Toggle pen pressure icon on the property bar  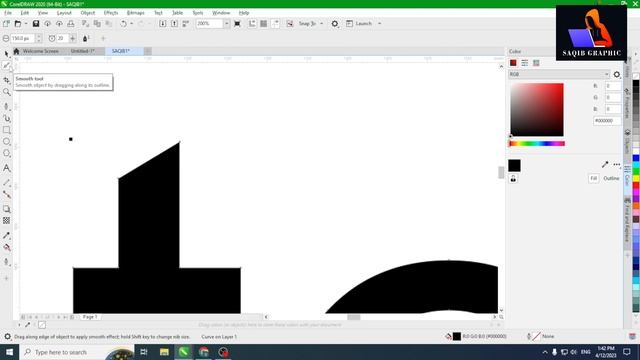[86, 38]
